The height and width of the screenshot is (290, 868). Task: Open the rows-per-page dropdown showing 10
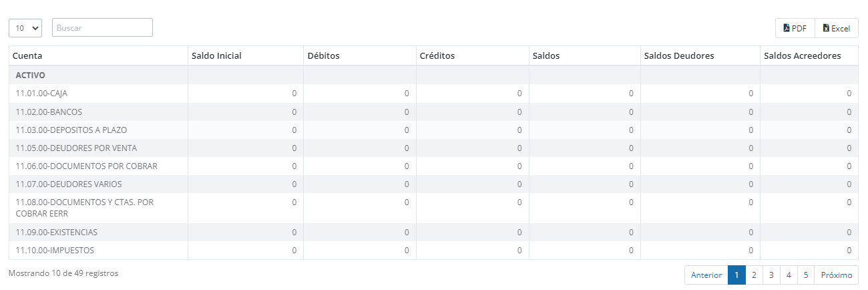coord(25,27)
